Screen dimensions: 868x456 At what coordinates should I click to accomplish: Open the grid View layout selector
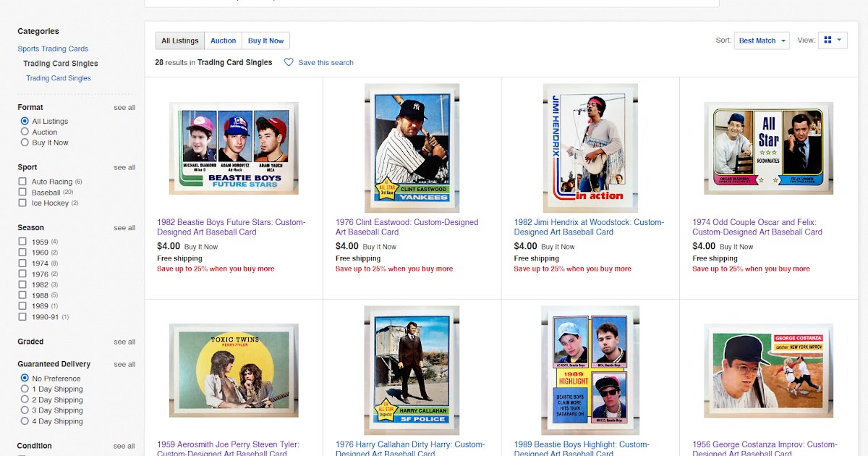tap(833, 41)
